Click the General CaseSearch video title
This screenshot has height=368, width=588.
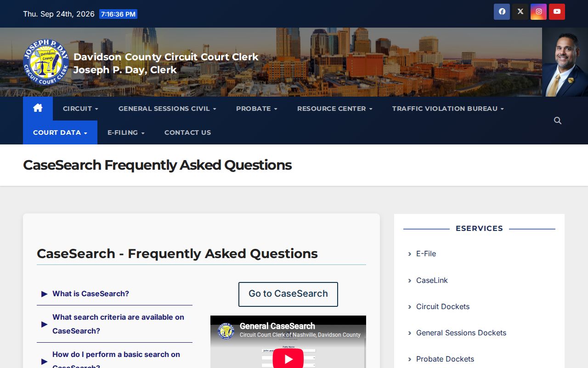[277, 326]
